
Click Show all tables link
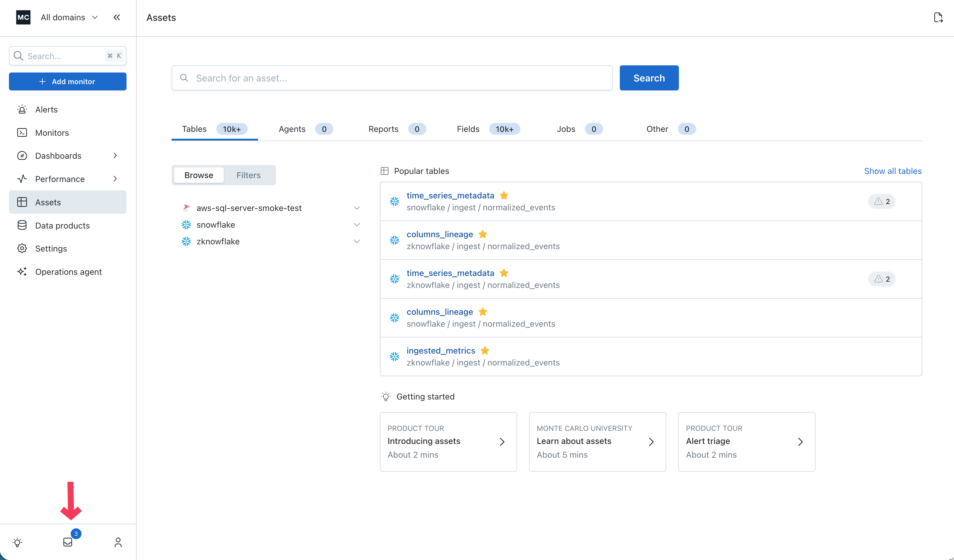click(x=892, y=171)
